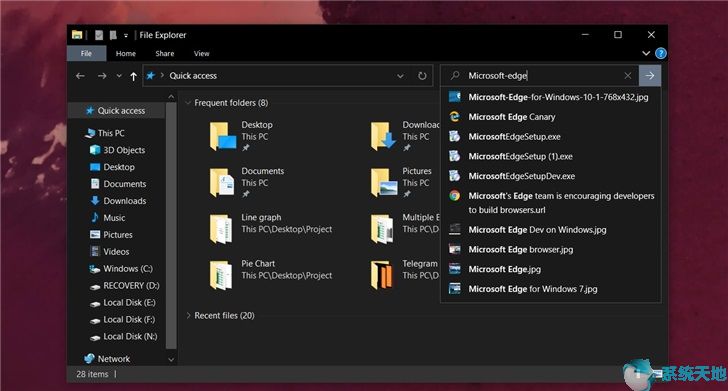Open 3D Objects in the sidebar
This screenshot has height=391, width=728.
point(117,150)
